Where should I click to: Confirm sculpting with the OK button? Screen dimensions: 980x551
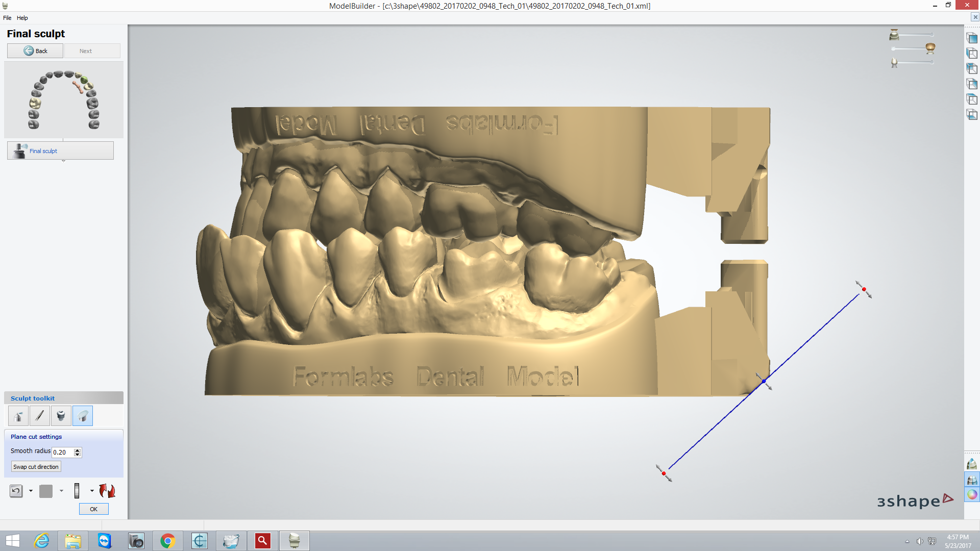pyautogui.click(x=93, y=509)
